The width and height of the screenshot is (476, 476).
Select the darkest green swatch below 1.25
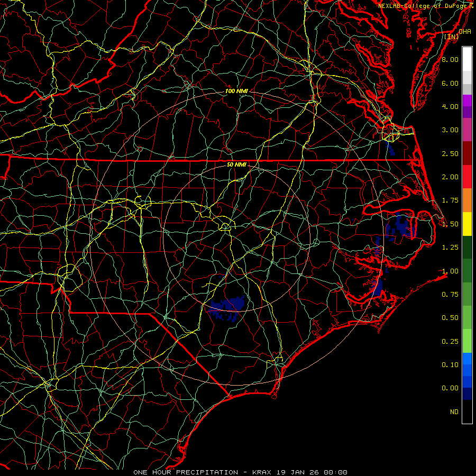coord(467,248)
